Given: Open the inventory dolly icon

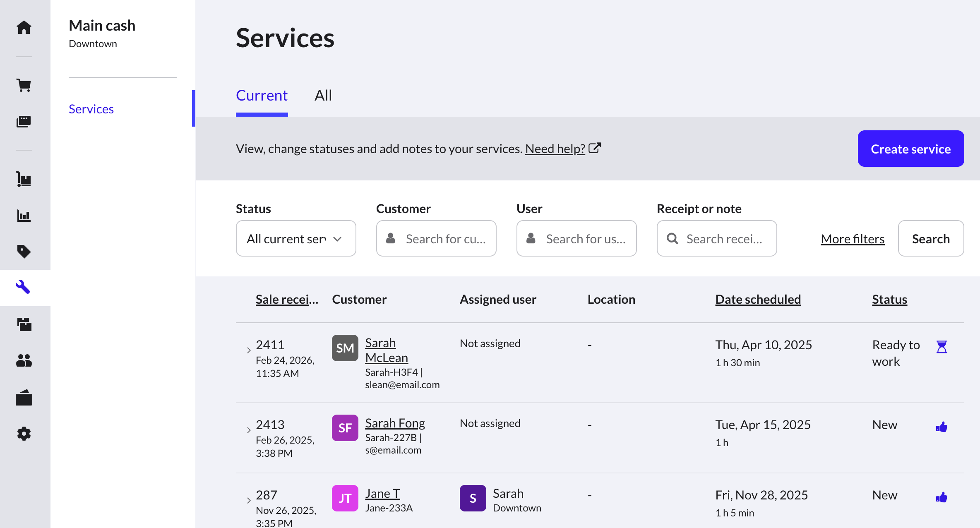Looking at the screenshot, I should click(24, 180).
